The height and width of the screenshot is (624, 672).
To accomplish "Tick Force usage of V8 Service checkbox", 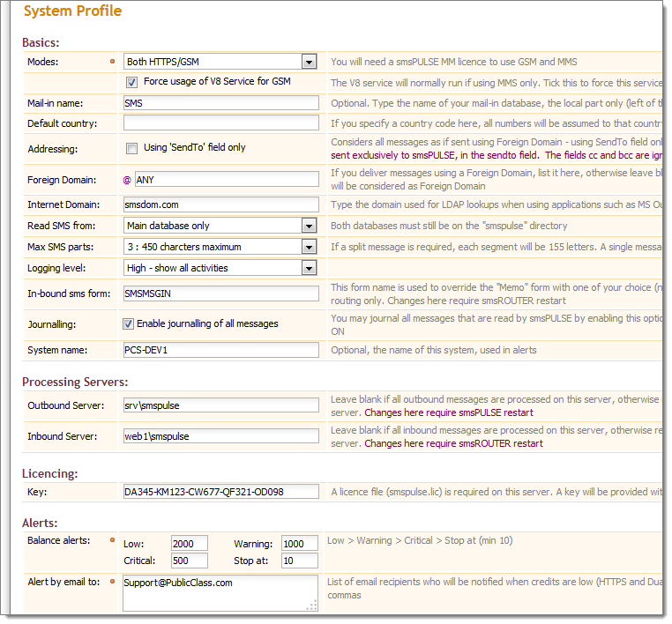I will (x=131, y=82).
